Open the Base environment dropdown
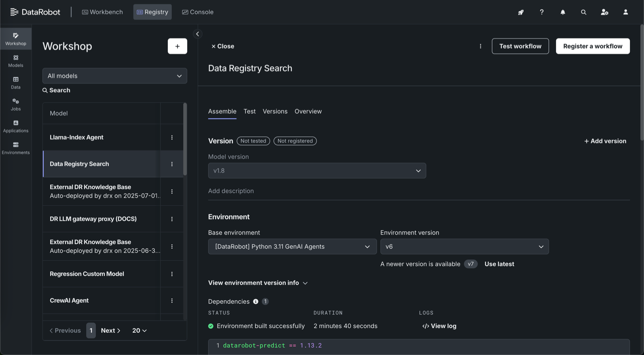The height and width of the screenshot is (355, 644). pyautogui.click(x=292, y=246)
